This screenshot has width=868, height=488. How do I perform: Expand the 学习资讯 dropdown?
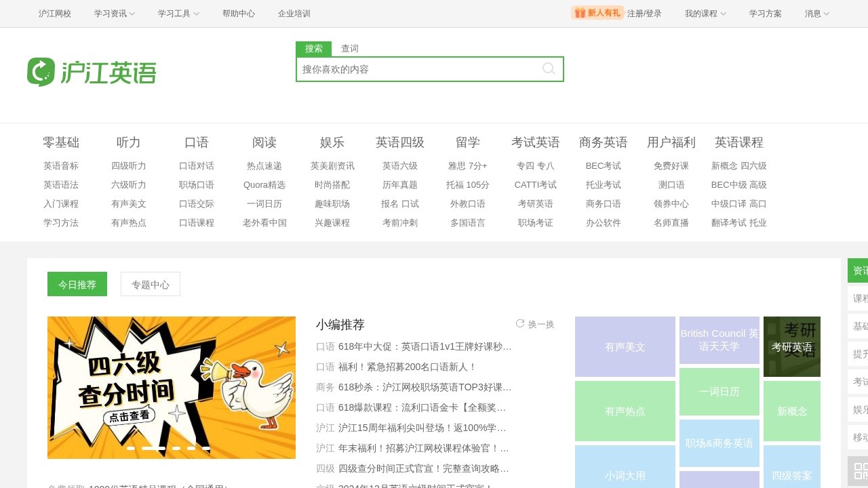[115, 14]
